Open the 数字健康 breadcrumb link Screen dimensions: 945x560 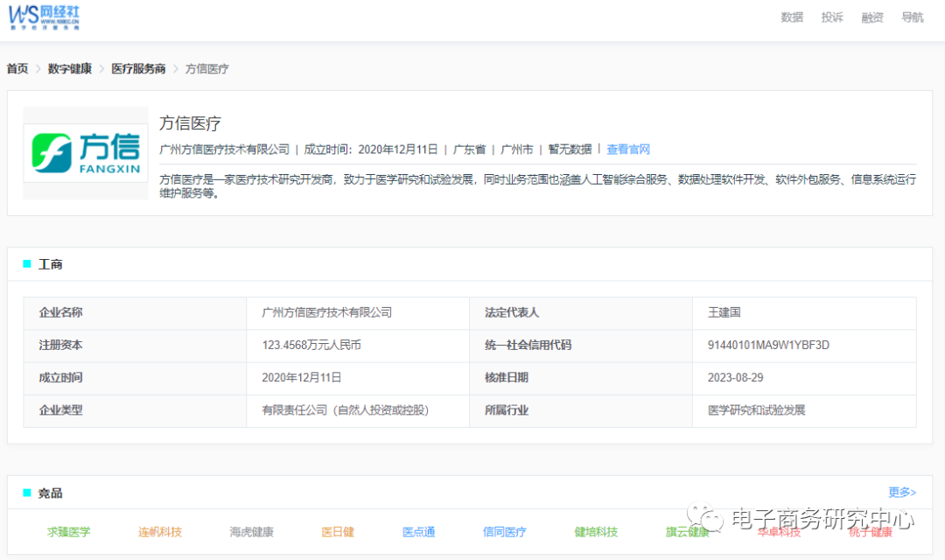click(68, 68)
